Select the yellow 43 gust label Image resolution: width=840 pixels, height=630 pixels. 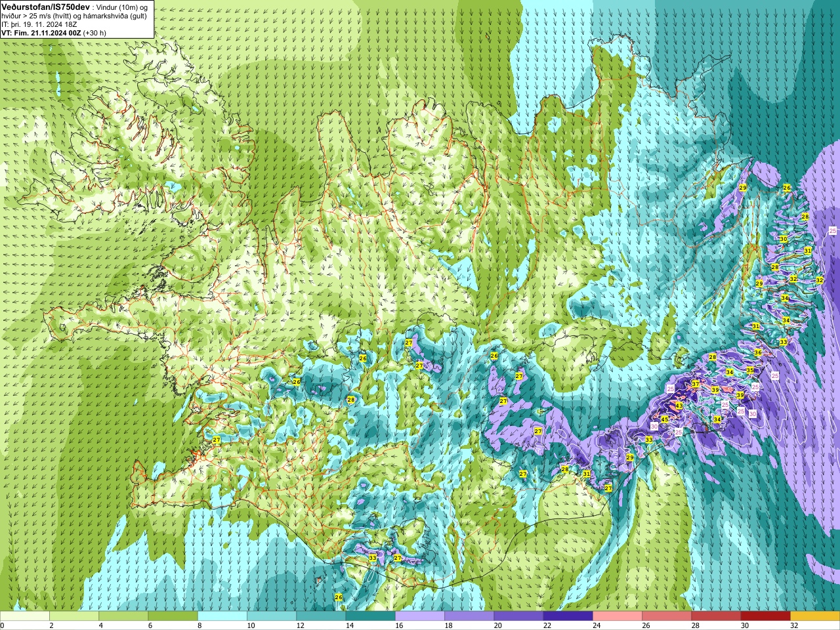[x=679, y=406]
